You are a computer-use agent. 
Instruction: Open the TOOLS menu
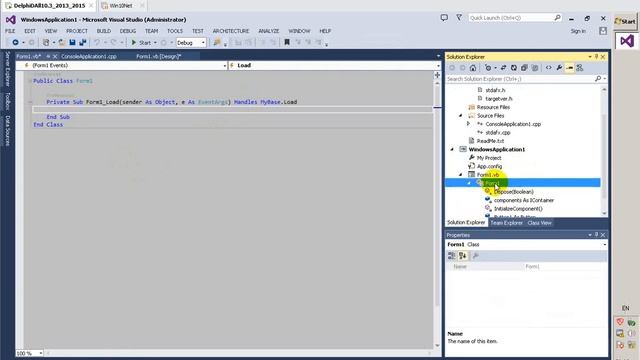[x=175, y=31]
